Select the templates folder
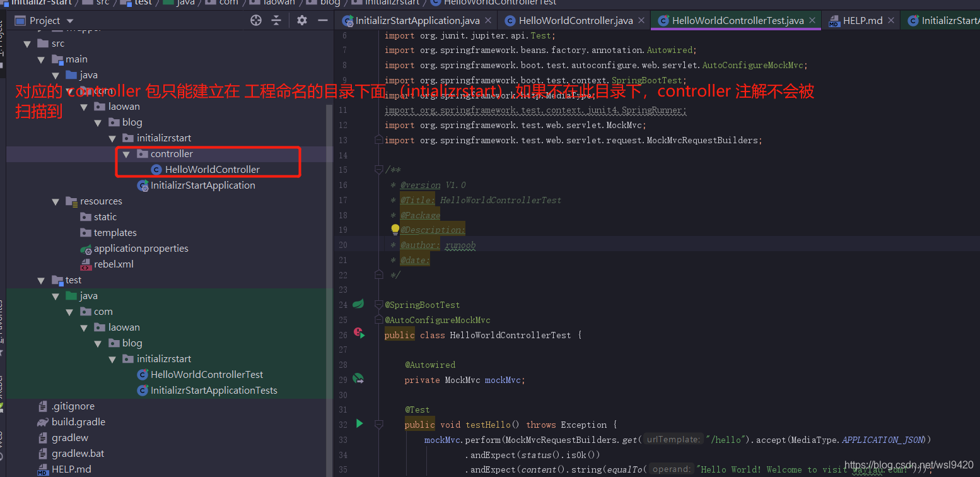This screenshot has width=980, height=477. click(x=115, y=233)
